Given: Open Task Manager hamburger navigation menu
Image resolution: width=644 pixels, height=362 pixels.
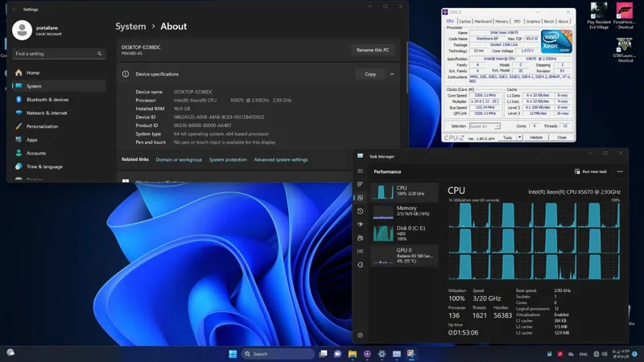Looking at the screenshot, I should point(360,171).
